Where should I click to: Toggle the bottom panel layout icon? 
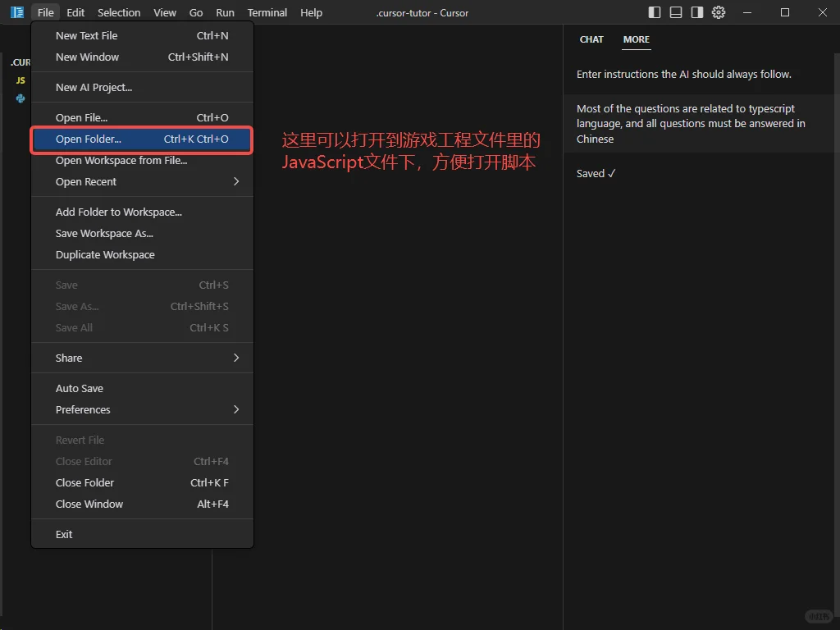coord(676,12)
